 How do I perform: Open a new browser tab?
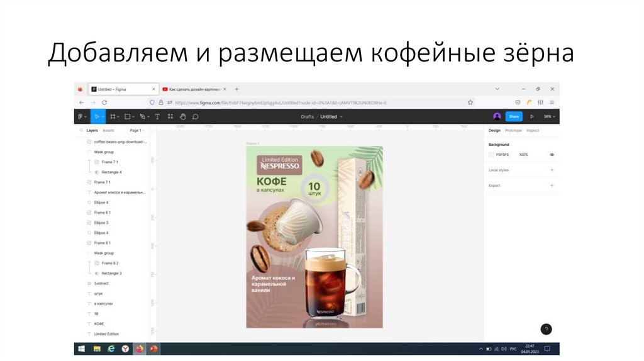(x=236, y=89)
